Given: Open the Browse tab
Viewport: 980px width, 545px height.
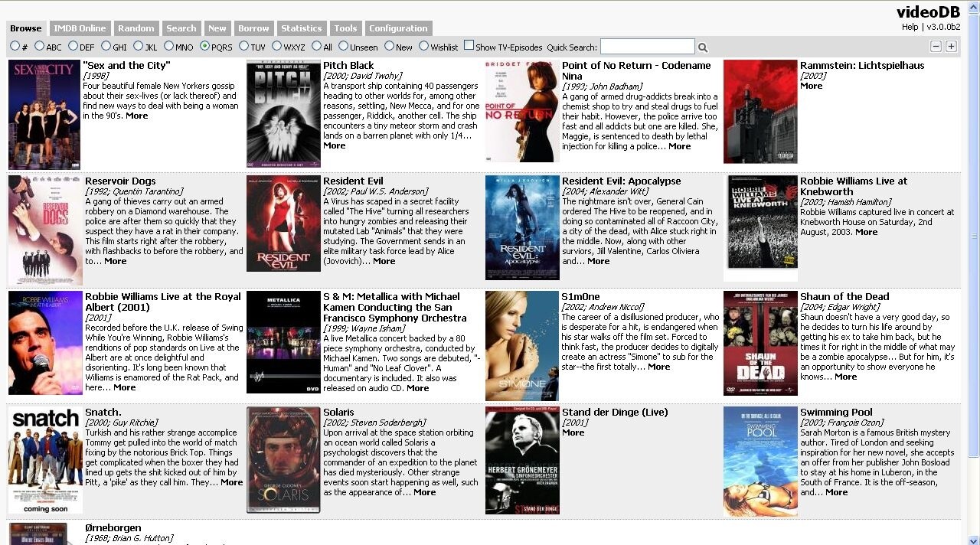Looking at the screenshot, I should 26,28.
